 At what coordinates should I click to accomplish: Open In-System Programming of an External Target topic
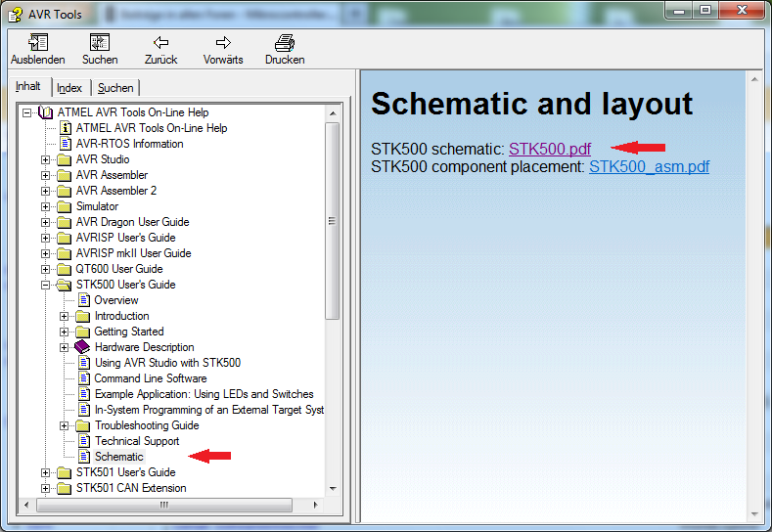[209, 410]
